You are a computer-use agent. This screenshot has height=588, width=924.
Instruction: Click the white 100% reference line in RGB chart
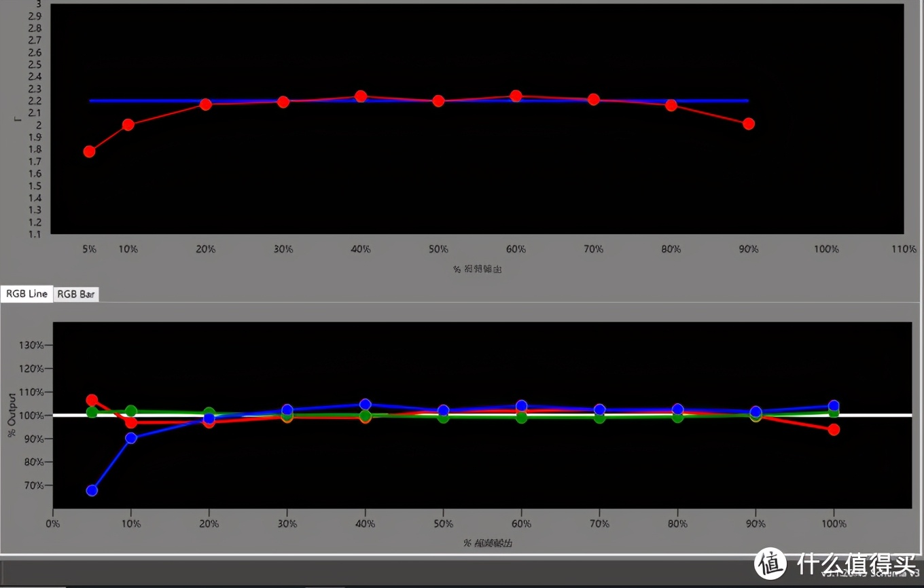(482, 415)
